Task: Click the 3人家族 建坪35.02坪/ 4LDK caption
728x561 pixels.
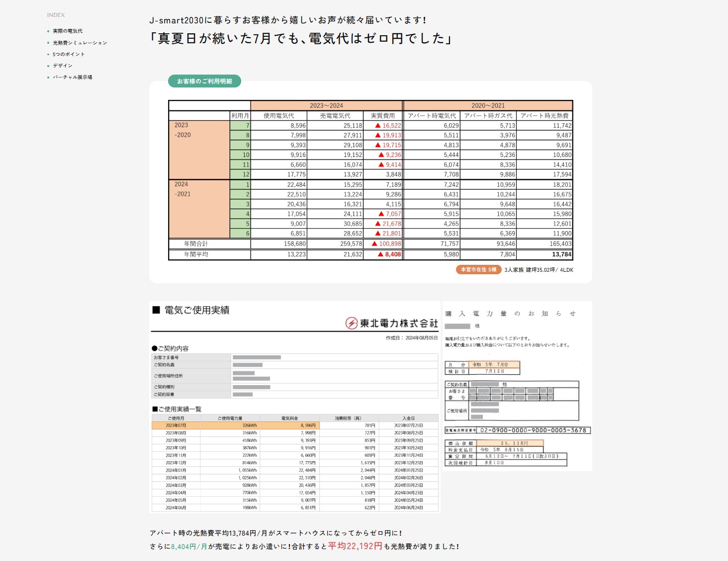Action: pos(539,270)
